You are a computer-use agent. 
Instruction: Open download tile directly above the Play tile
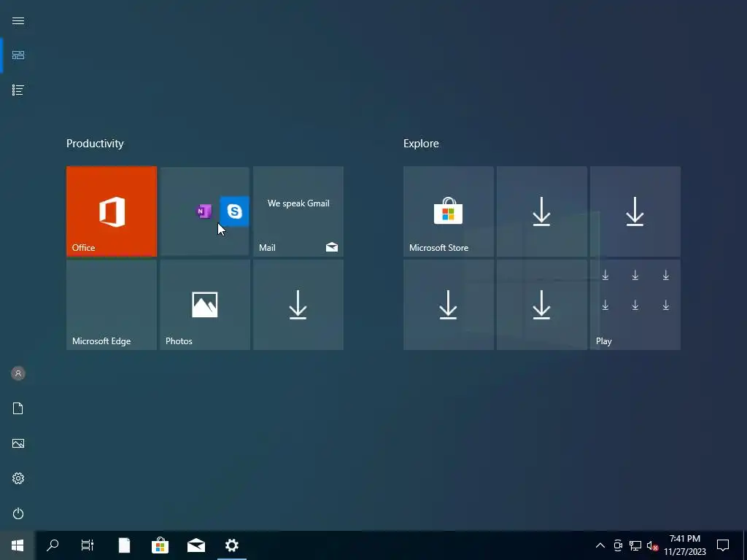click(635, 211)
